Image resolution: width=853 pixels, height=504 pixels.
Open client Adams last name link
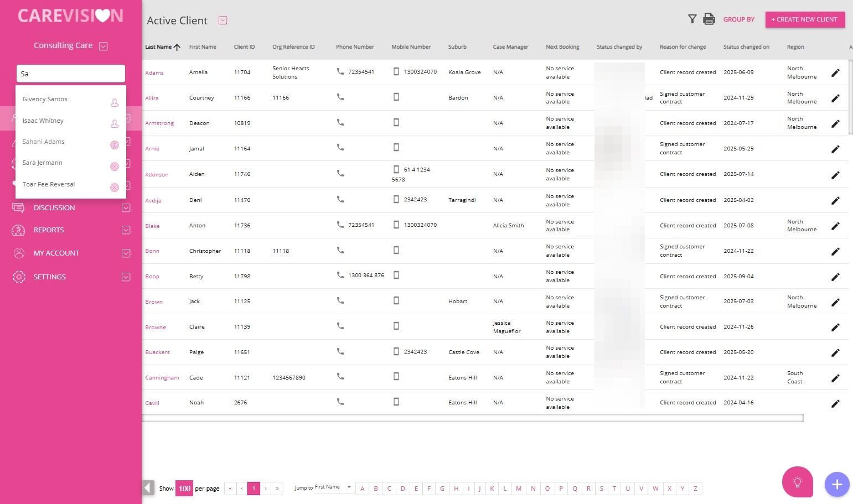(154, 73)
